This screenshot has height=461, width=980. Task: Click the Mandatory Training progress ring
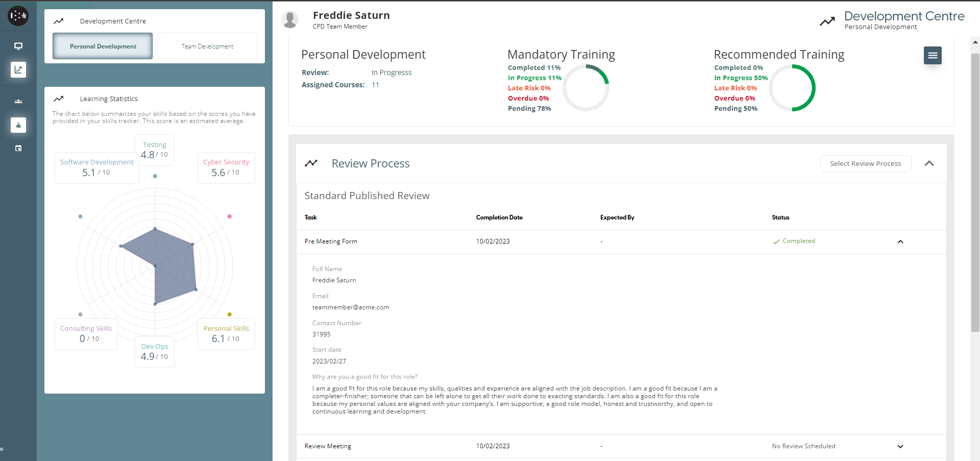pyautogui.click(x=586, y=88)
